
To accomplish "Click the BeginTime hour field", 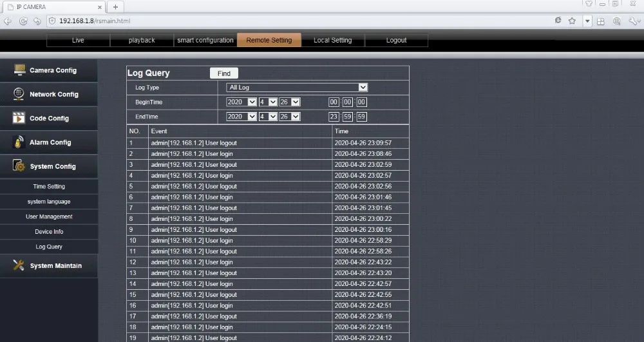I will pyautogui.click(x=334, y=102).
